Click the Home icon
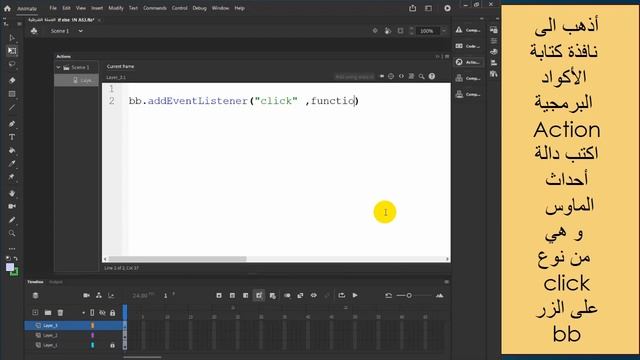The width and height of the screenshot is (640, 360). [7, 8]
